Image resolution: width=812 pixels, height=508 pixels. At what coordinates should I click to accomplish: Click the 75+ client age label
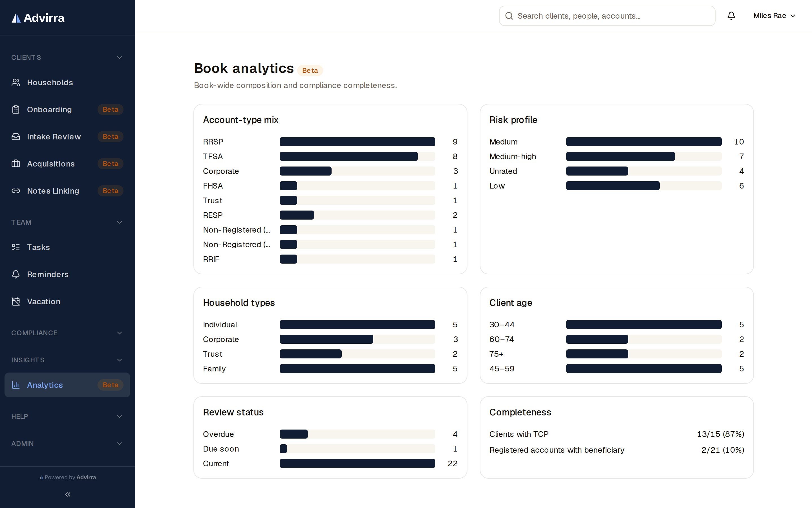496,354
